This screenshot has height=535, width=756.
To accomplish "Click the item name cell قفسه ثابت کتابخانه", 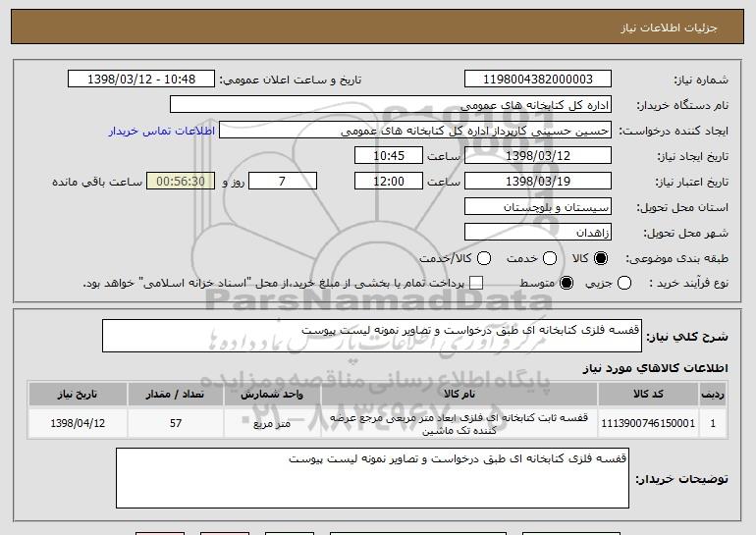I will click(459, 424).
